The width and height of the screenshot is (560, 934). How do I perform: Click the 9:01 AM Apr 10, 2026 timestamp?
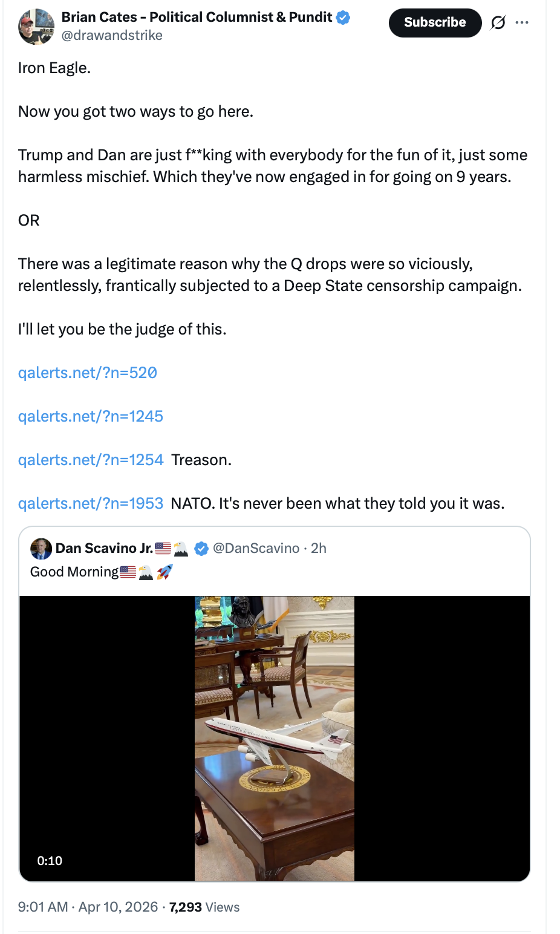point(88,907)
